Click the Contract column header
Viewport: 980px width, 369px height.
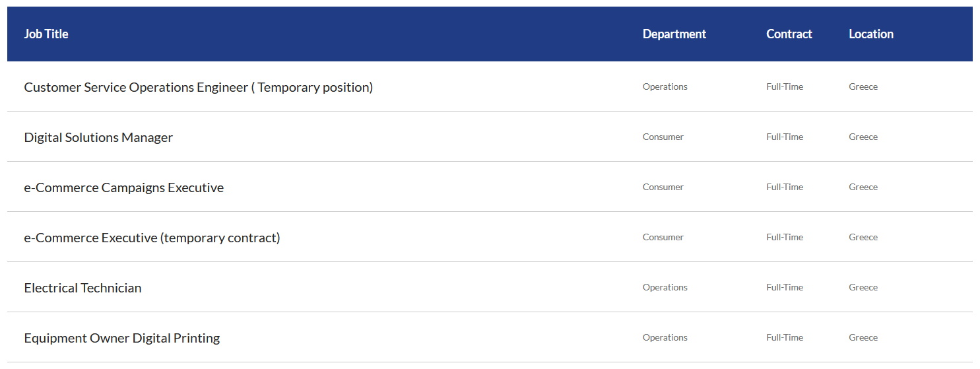coord(789,34)
